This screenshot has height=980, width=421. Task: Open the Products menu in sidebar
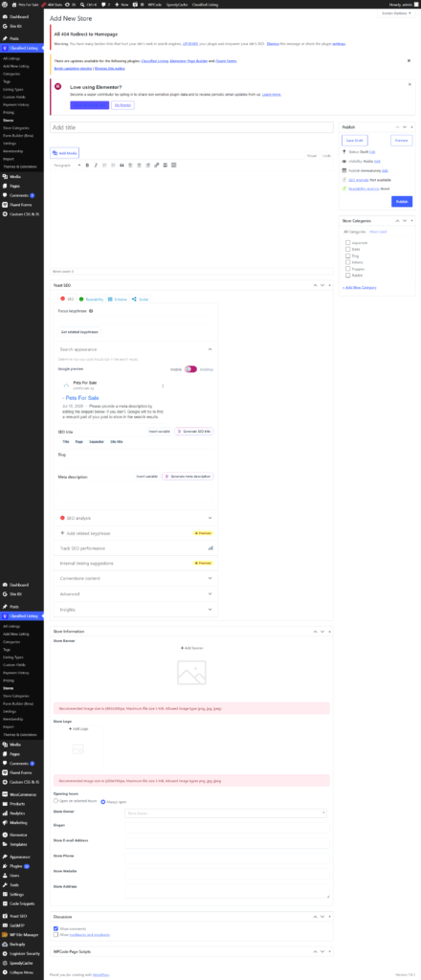click(22, 803)
